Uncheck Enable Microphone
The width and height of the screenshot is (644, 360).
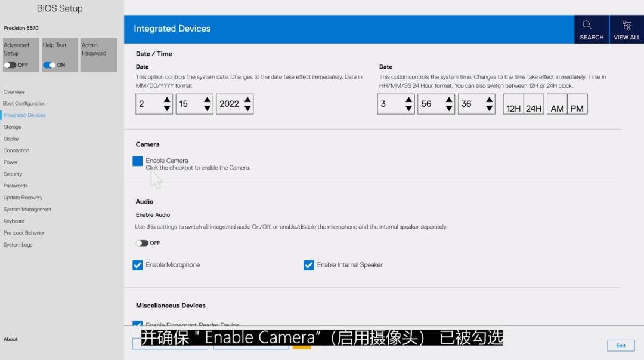click(x=137, y=264)
